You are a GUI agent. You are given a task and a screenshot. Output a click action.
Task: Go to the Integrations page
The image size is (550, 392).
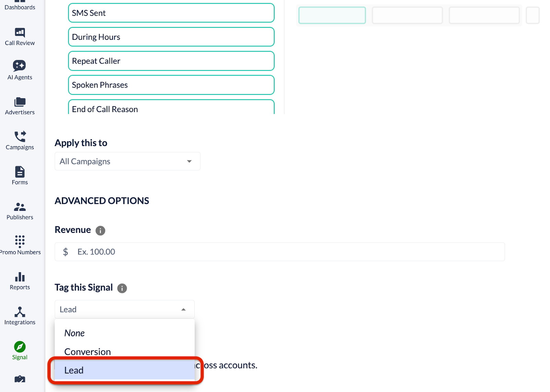(x=20, y=316)
